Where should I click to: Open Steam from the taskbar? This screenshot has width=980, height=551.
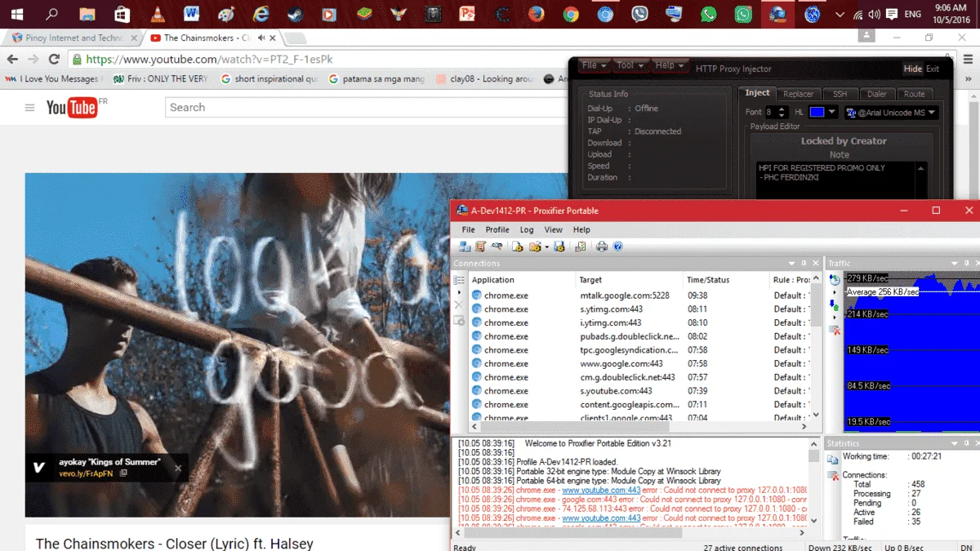pos(294,14)
